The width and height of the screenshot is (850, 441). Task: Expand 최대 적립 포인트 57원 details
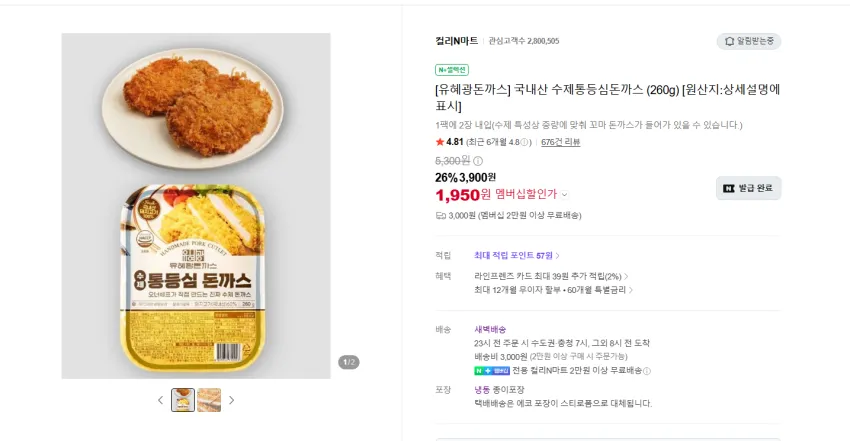(517, 255)
